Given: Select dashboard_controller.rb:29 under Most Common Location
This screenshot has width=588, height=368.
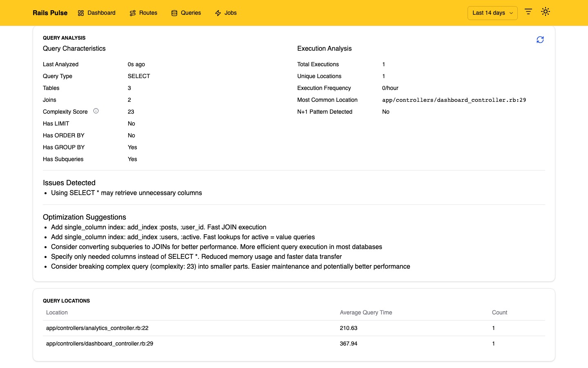Looking at the screenshot, I should coord(454,100).
